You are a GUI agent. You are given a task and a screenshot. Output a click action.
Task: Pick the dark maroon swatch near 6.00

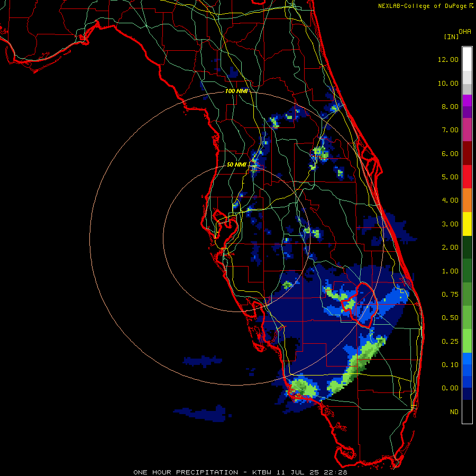pyautogui.click(x=467, y=153)
